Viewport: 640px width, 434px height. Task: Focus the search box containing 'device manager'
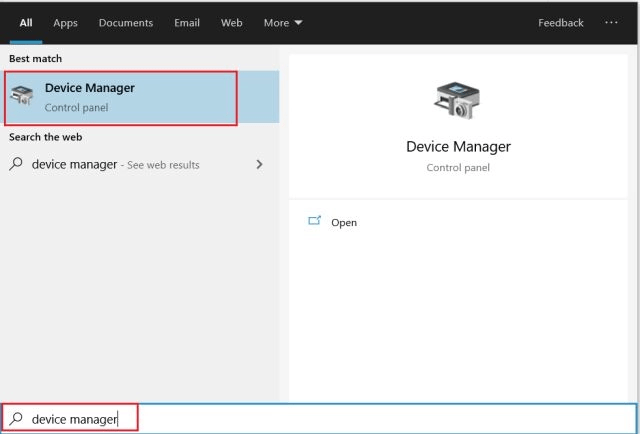coord(300,419)
